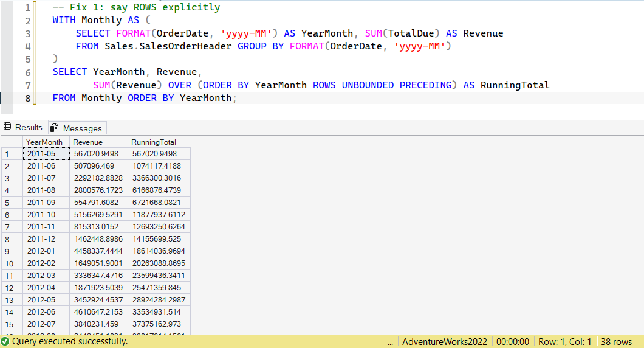Viewport: 644px width, 348px height.
Task: Select Revenue value '567020.9498' in the Revenue column
Action: [x=98, y=154]
